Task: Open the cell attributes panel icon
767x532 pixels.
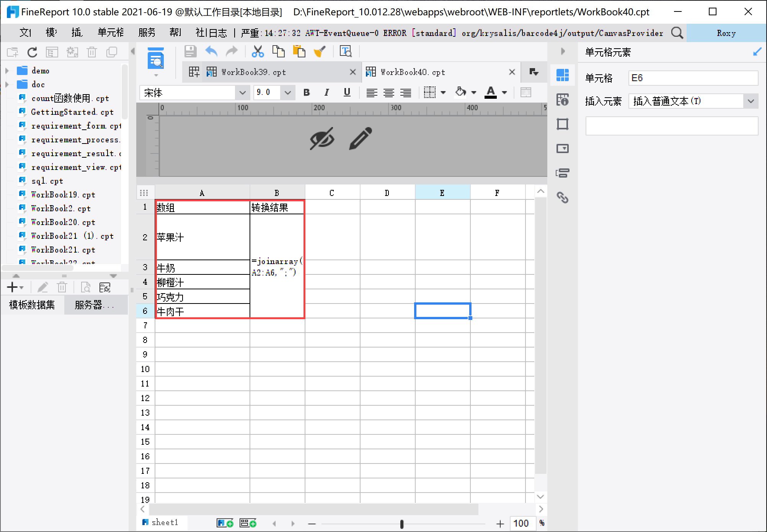Action: [x=562, y=100]
